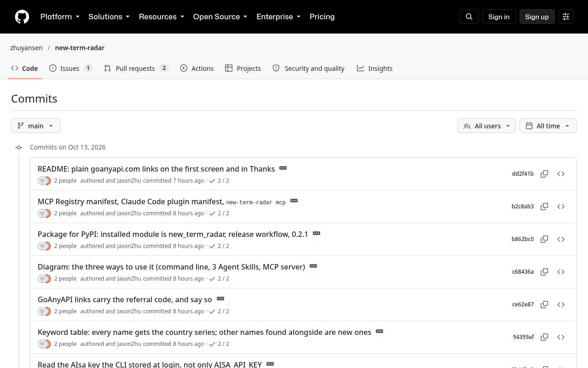Expand the Solutions menu
This screenshot has height=368, width=588.
click(109, 17)
